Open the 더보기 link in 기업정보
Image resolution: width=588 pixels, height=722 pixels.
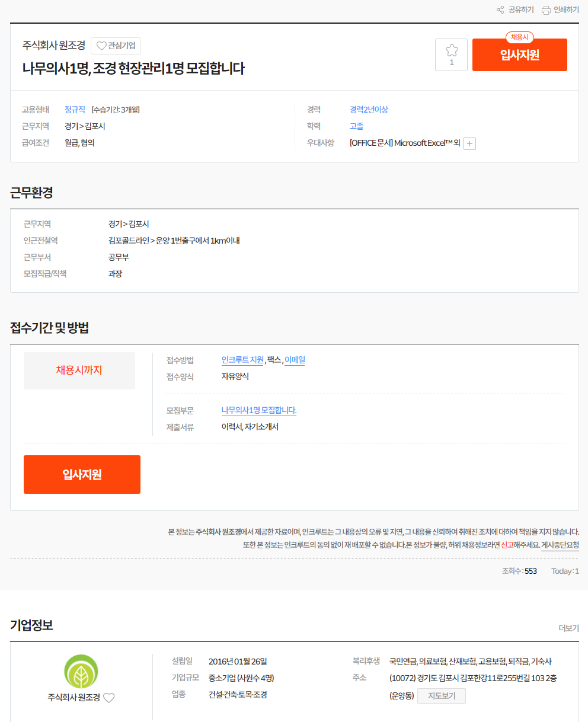tap(568, 628)
